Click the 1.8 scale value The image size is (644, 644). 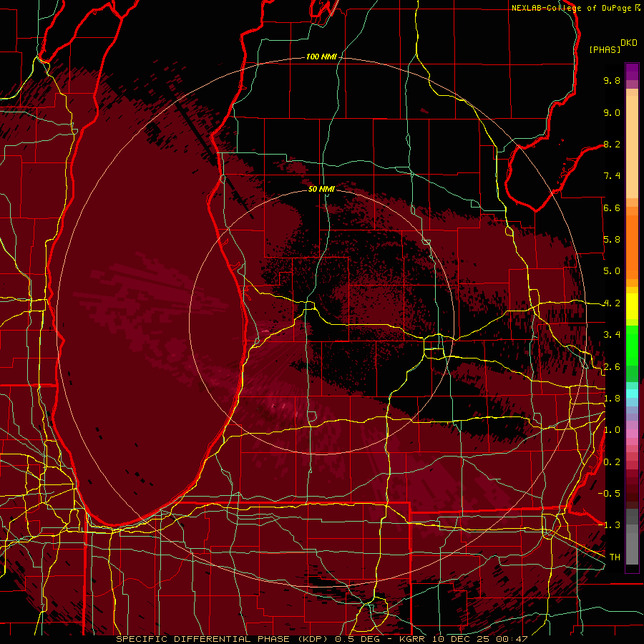click(x=612, y=399)
